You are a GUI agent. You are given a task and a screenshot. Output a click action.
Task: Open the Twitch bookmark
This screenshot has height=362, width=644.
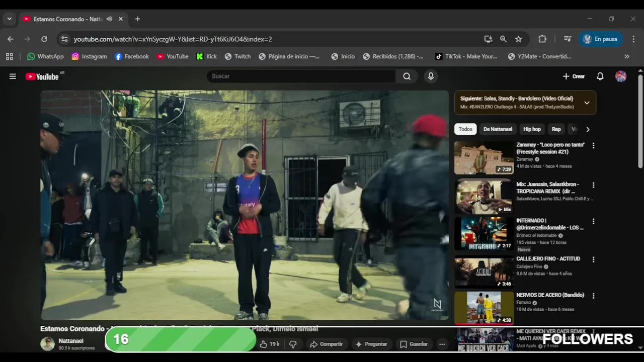[237, 56]
